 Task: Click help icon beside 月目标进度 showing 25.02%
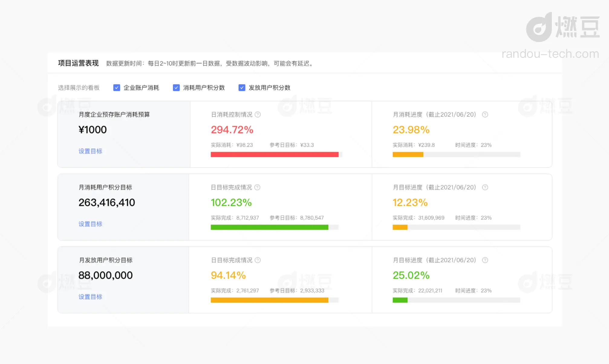tap(485, 260)
